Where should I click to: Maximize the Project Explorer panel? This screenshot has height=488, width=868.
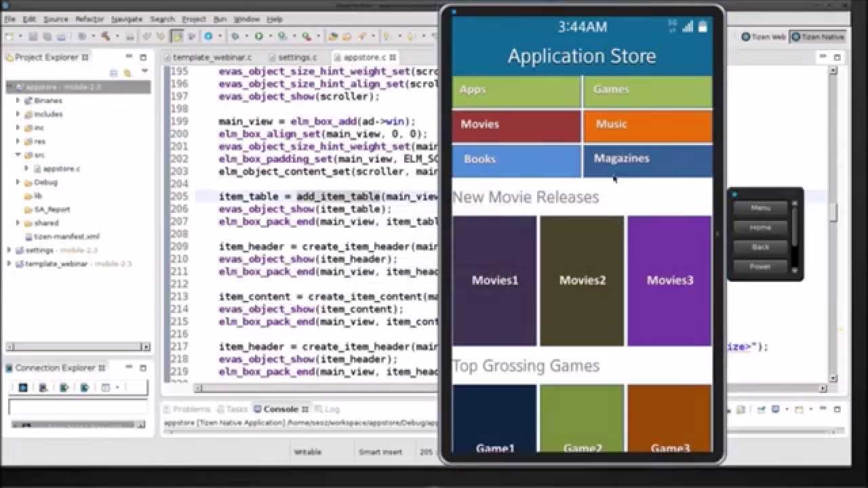pyautogui.click(x=143, y=57)
